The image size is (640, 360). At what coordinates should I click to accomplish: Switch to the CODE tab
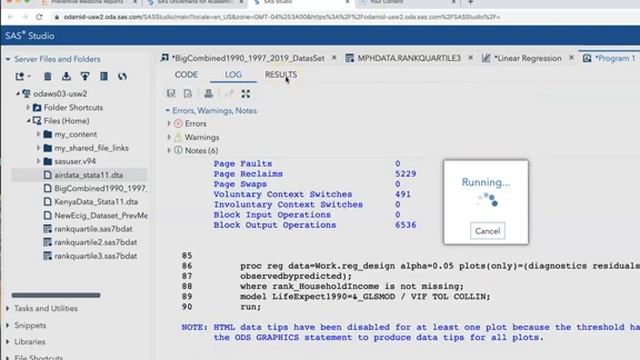186,75
